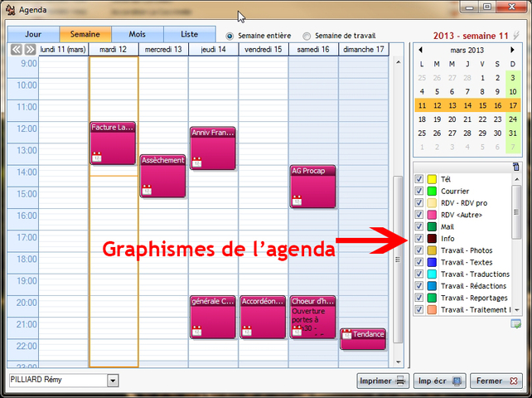This screenshot has width=532, height=398.
Task: Select day 24 in the mini calendar
Action: [x=513, y=119]
